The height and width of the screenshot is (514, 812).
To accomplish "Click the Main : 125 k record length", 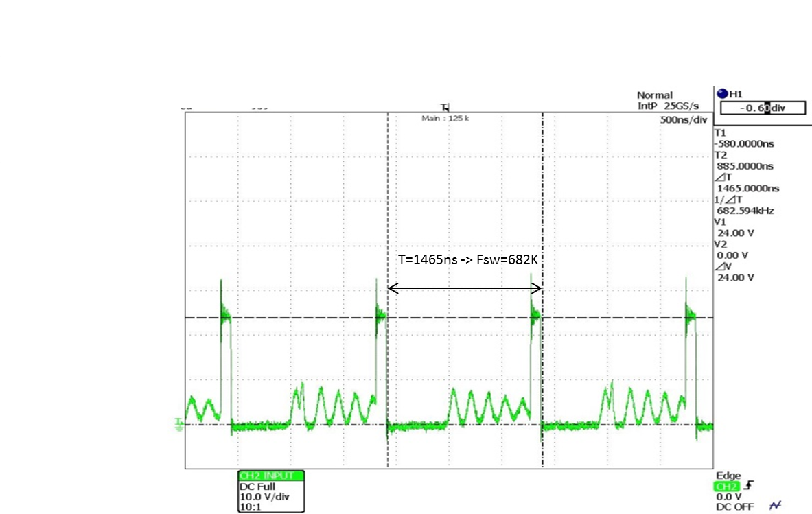I will (445, 119).
